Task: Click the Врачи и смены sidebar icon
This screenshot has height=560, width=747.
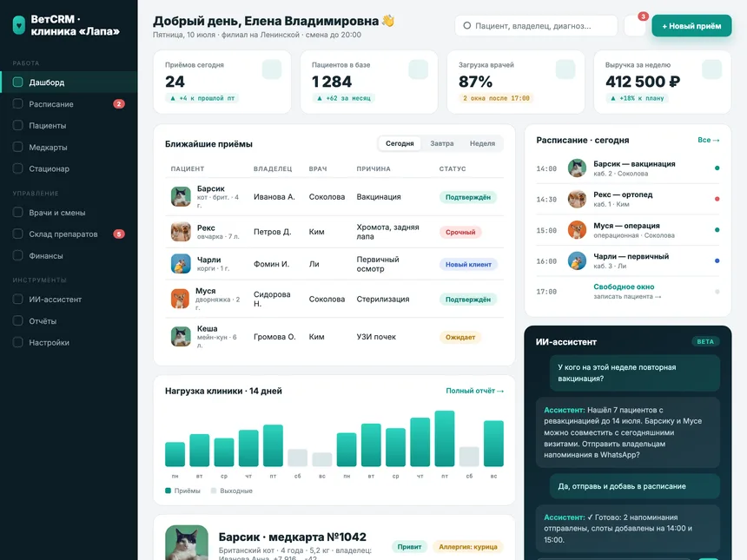Action: (x=17, y=213)
